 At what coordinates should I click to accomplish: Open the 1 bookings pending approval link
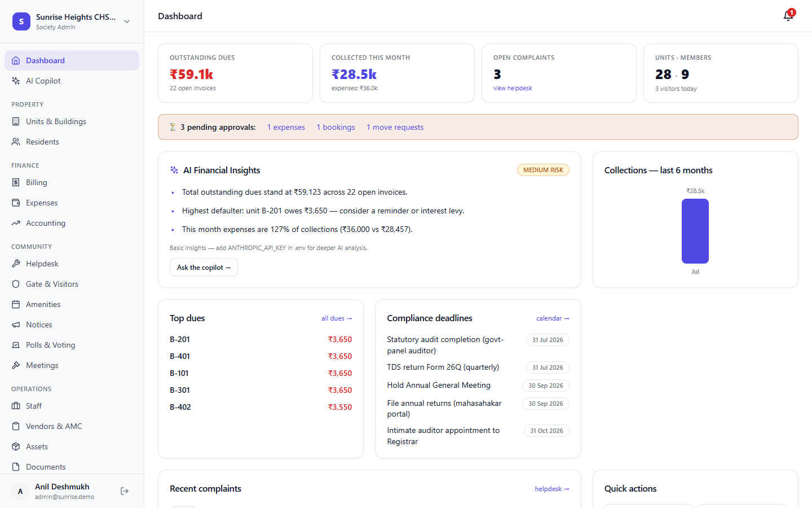(x=336, y=127)
